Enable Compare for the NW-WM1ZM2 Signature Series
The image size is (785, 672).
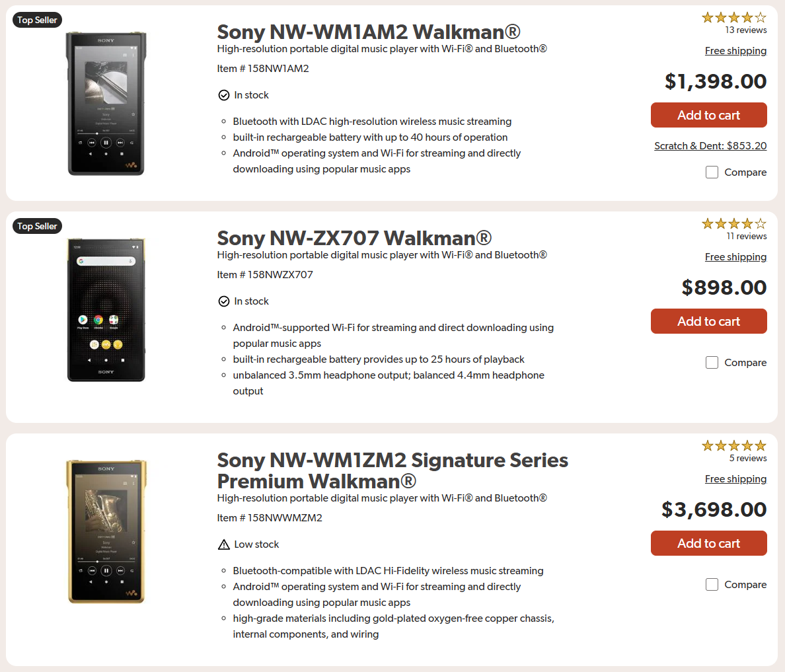pyautogui.click(x=712, y=585)
